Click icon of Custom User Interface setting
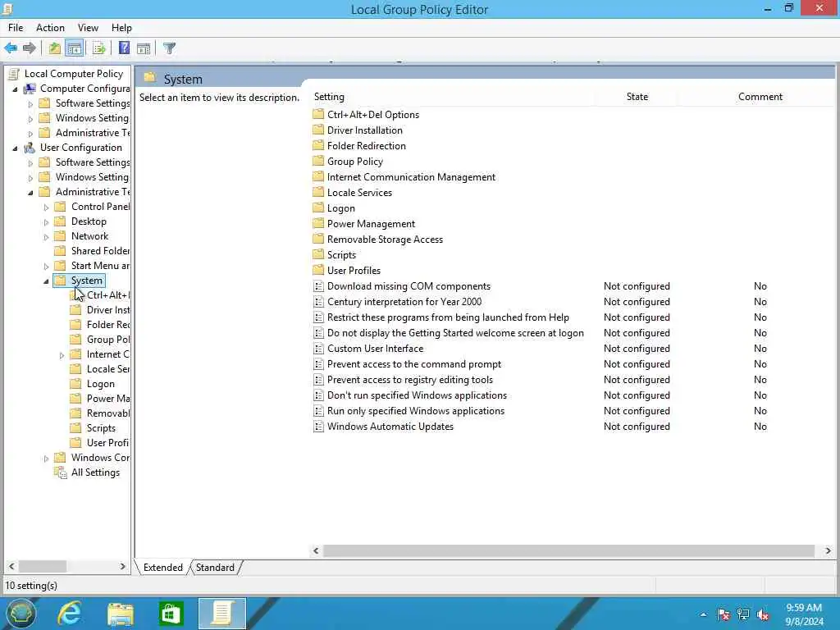The image size is (840, 630). click(318, 349)
